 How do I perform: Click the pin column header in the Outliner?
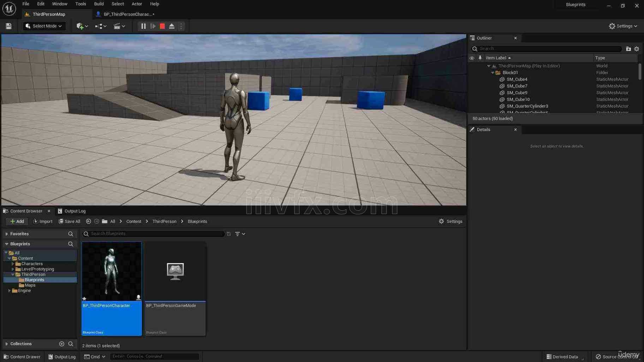[x=480, y=58]
